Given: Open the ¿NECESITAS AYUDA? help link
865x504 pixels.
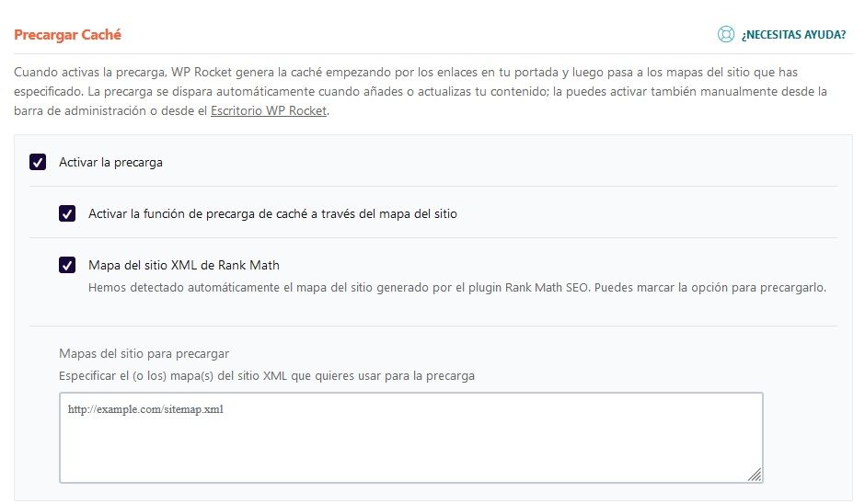Looking at the screenshot, I should [x=793, y=35].
